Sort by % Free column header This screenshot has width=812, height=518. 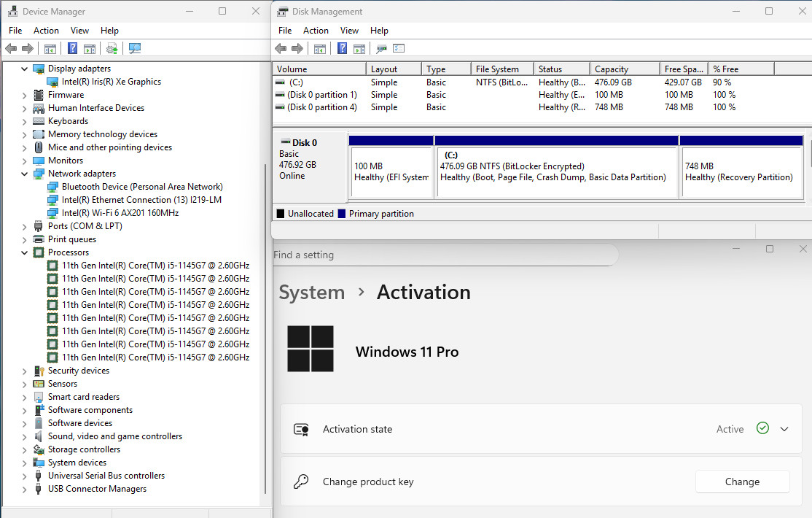[x=741, y=69]
